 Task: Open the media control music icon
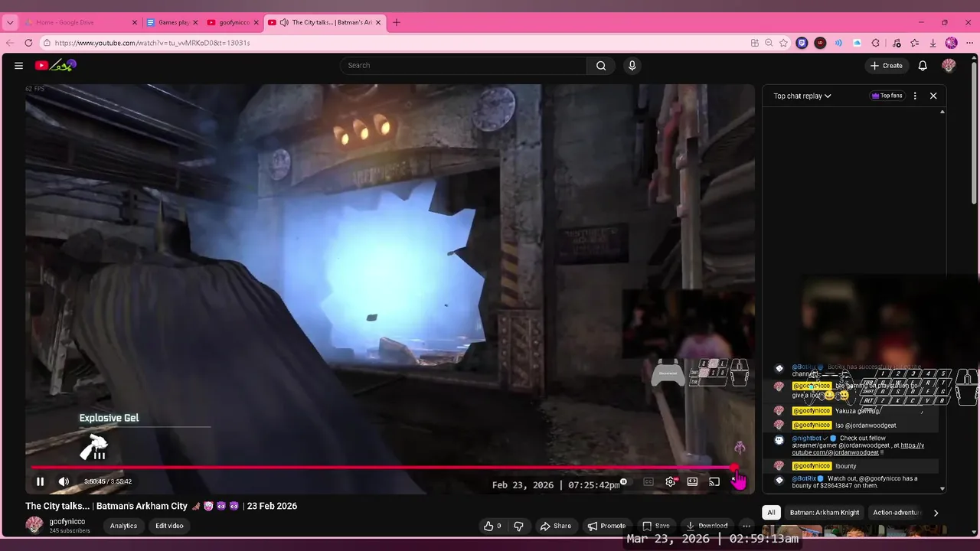click(x=897, y=43)
